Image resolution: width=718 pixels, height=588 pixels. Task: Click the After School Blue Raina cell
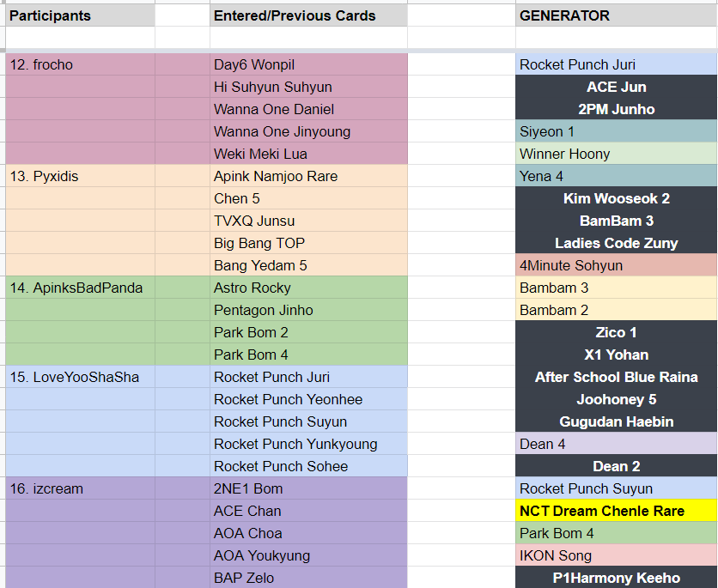617,377
